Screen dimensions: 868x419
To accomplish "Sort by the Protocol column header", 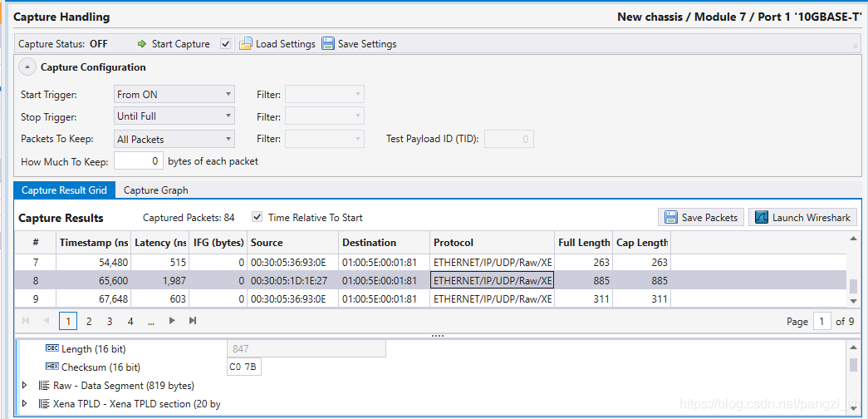I will (492, 242).
